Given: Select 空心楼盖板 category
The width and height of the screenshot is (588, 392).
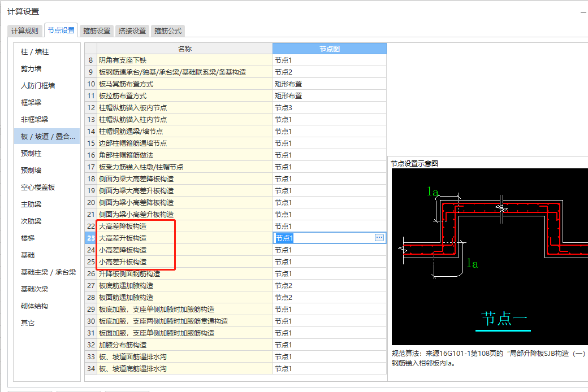Looking at the screenshot, I should [47, 188].
